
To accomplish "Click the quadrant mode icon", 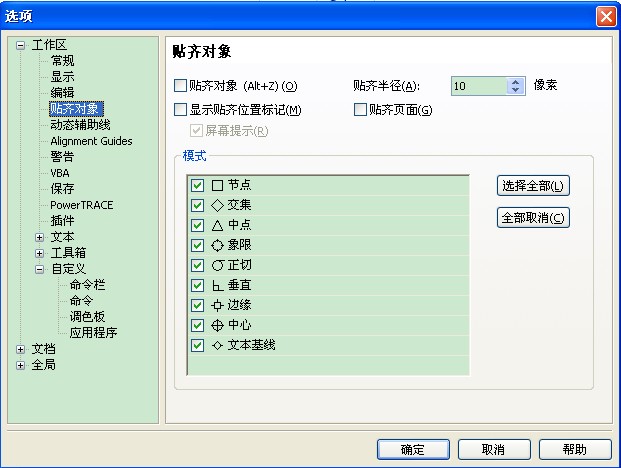I will tap(217, 245).
